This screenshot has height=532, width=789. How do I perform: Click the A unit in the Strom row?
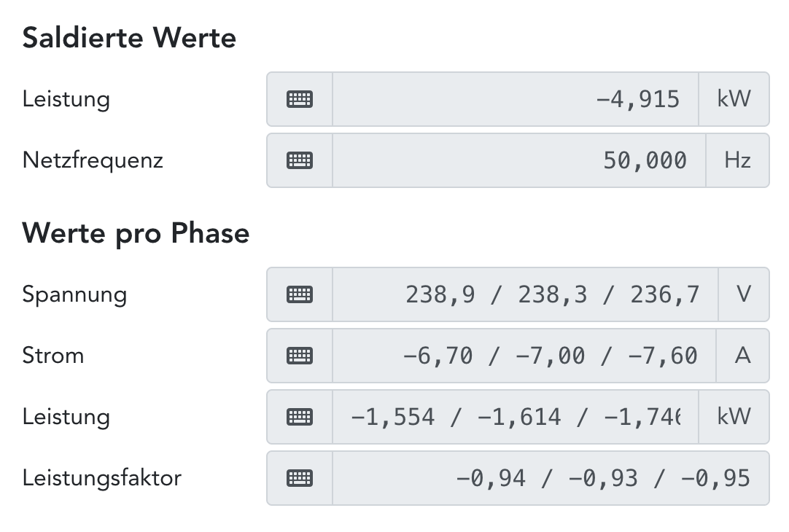742,356
